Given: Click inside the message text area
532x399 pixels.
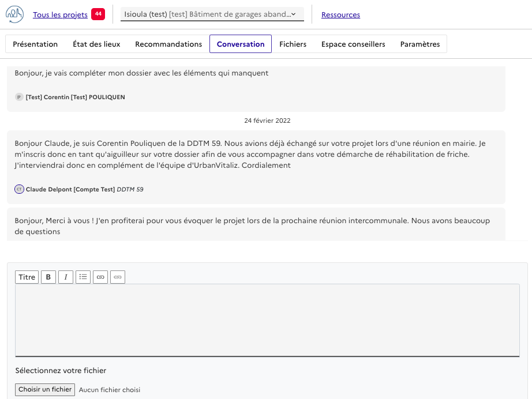Looking at the screenshot, I should pos(267,320).
